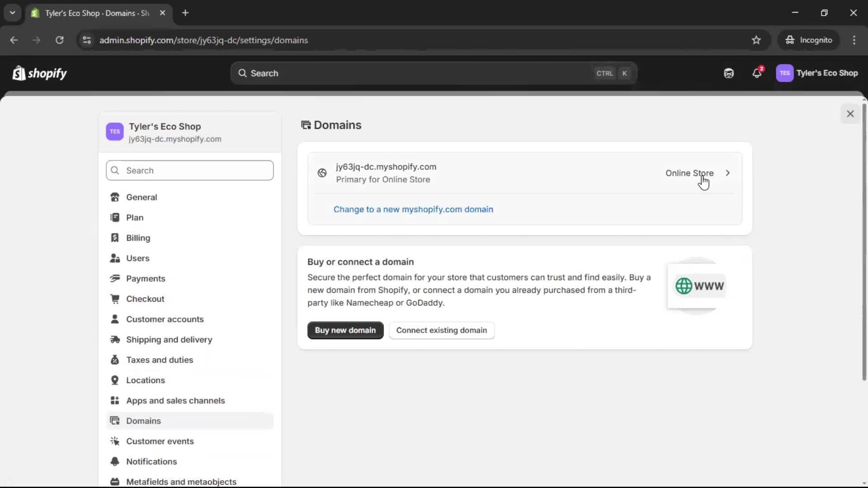Open Shipping and delivery settings
The height and width of the screenshot is (488, 868).
(x=169, y=339)
